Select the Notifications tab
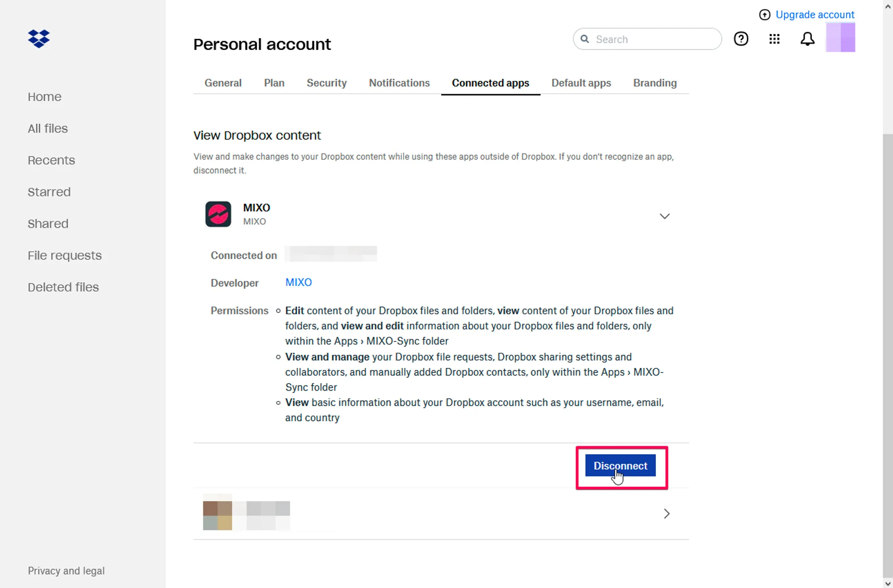The height and width of the screenshot is (588, 893). coord(399,83)
